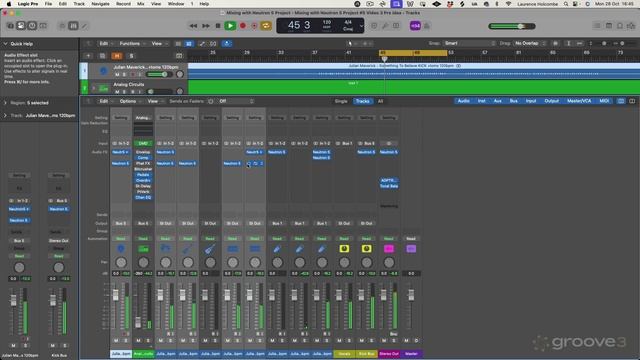Screen dimensions: 640x360
Task: Open the LCD display mode dropdown arrow
Action: coord(361,26)
